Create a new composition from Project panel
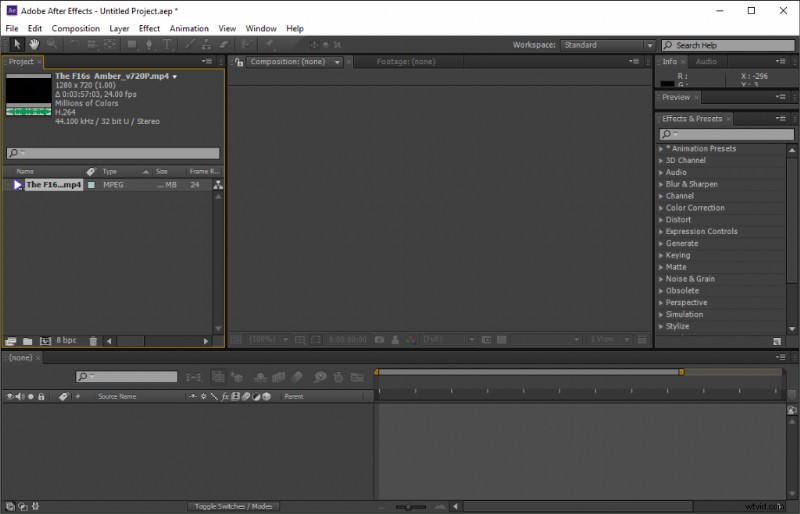This screenshot has height=514, width=800. (x=45, y=341)
